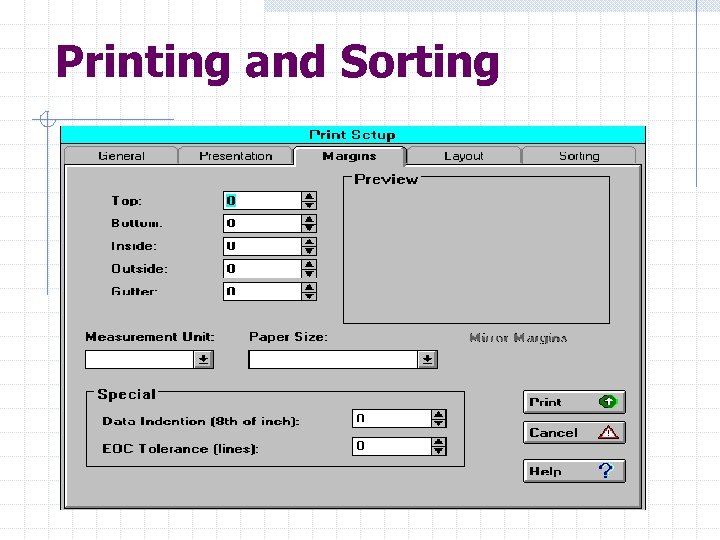
Task: Increase the Bottom margin with up arrow
Action: (x=309, y=219)
